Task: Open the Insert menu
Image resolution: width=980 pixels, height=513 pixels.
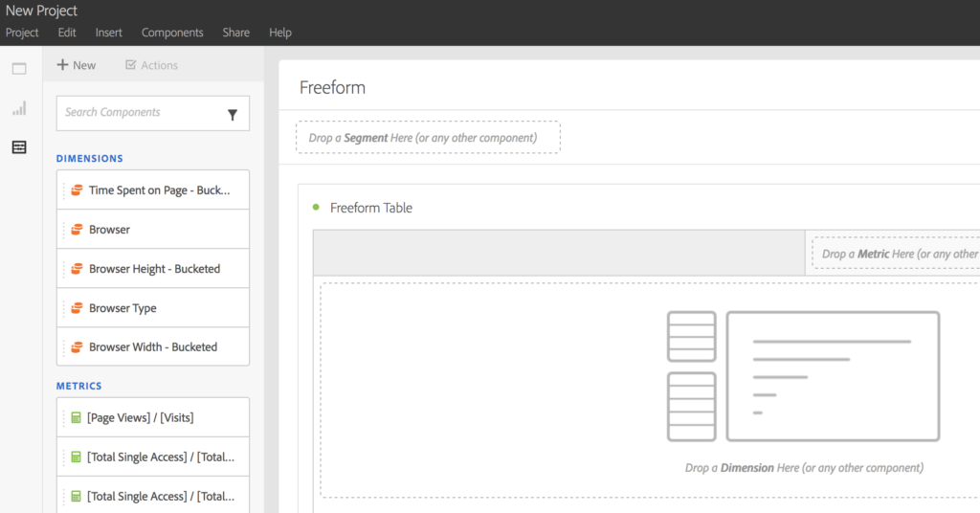Action: pyautogui.click(x=109, y=33)
